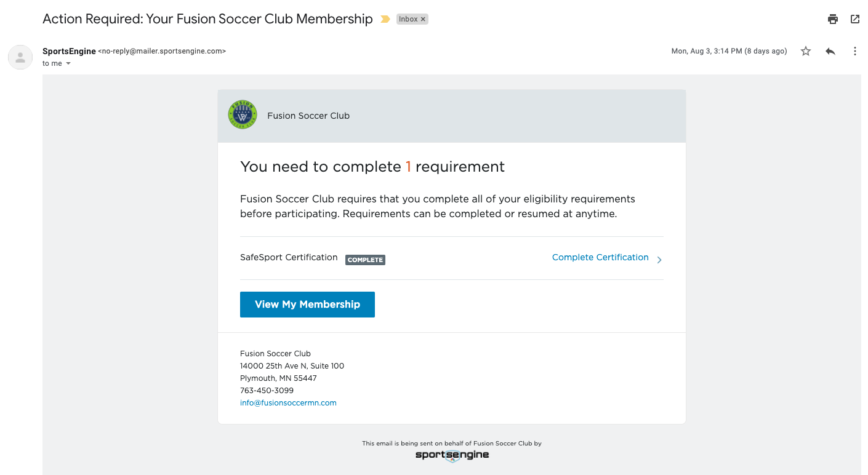The width and height of the screenshot is (868, 475).
Task: Click the COMPLETE status badge
Action: coord(365,260)
